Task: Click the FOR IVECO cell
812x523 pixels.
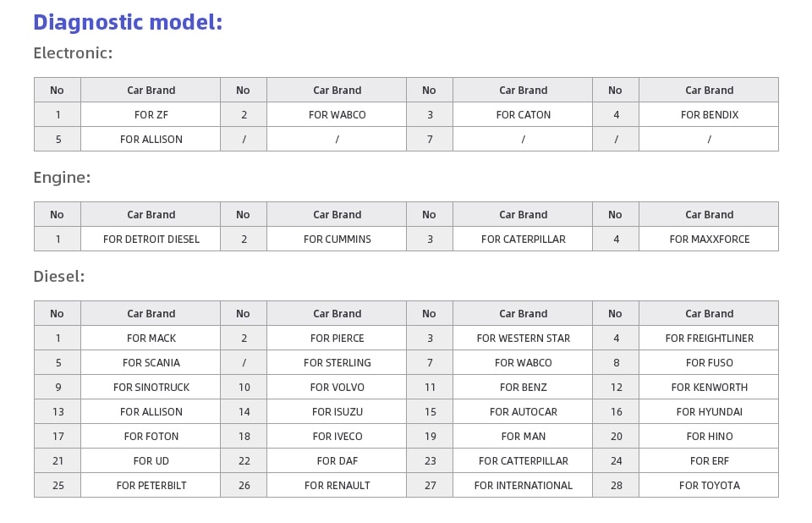Action: 337,437
